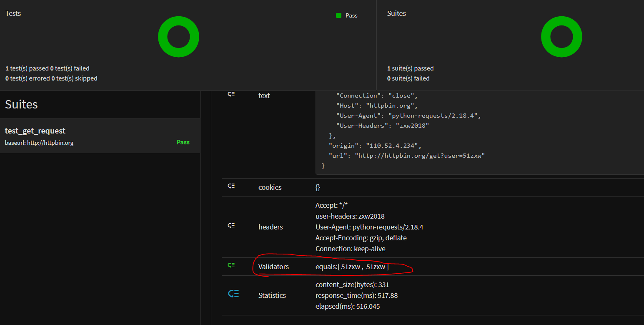This screenshot has width=644, height=325.
Task: Click the Suites sidebar heading
Action: click(x=21, y=104)
